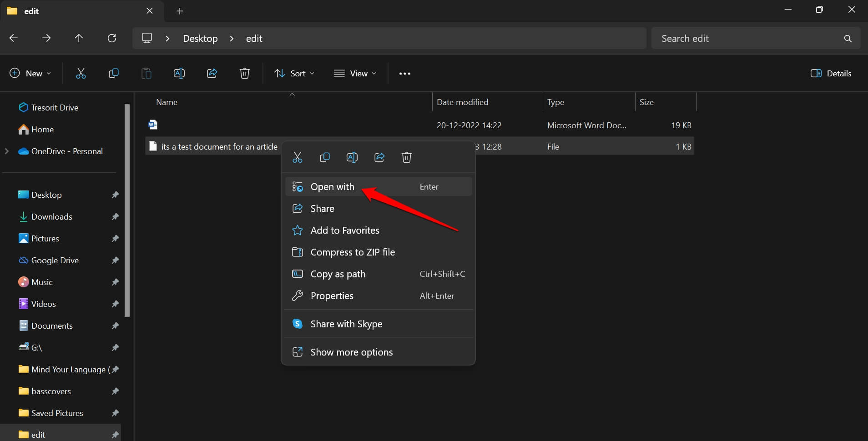The height and width of the screenshot is (441, 868).
Task: Click the Copy icon in the main toolbar
Action: 113,73
